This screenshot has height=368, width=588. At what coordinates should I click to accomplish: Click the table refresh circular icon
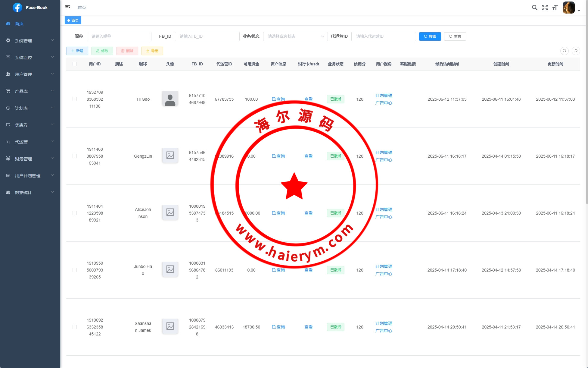click(x=576, y=51)
